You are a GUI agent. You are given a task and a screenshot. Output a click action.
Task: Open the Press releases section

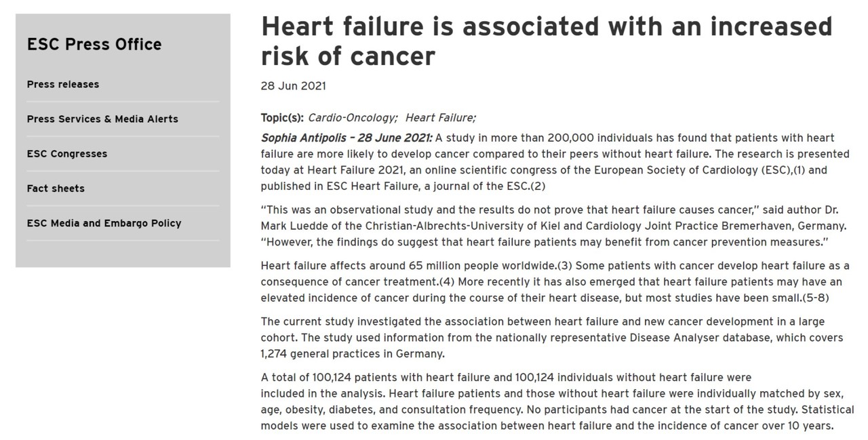(62, 84)
